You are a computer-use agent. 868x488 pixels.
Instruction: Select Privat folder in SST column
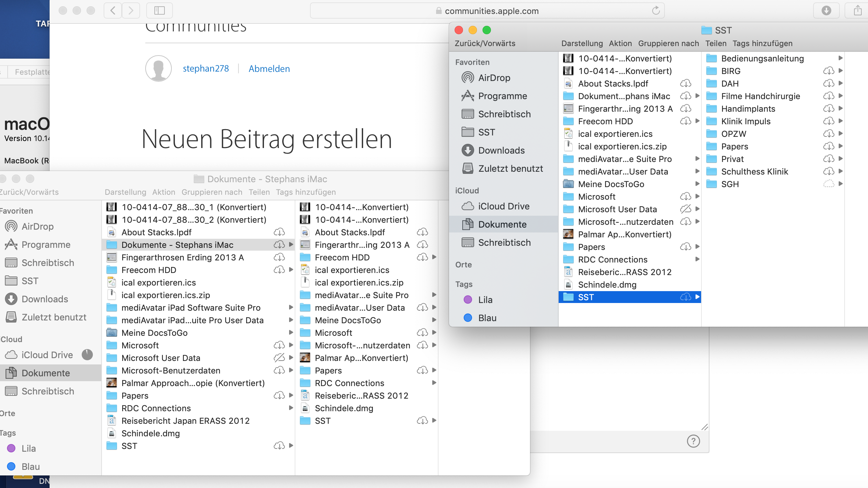[732, 159]
